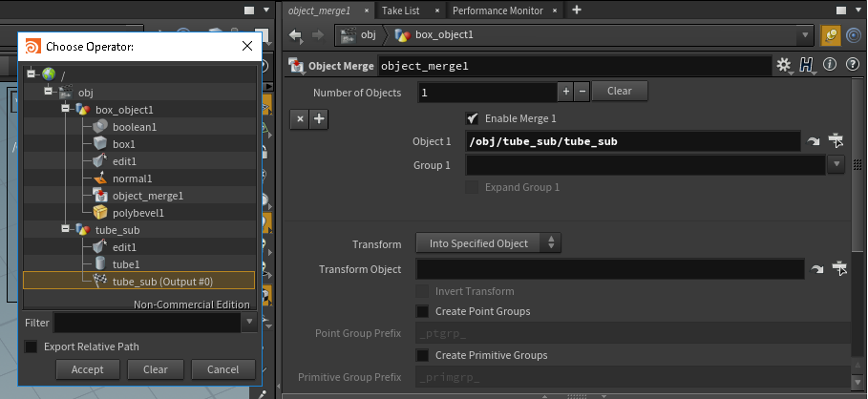868x399 pixels.
Task: Show node info with i icon
Action: [830, 65]
